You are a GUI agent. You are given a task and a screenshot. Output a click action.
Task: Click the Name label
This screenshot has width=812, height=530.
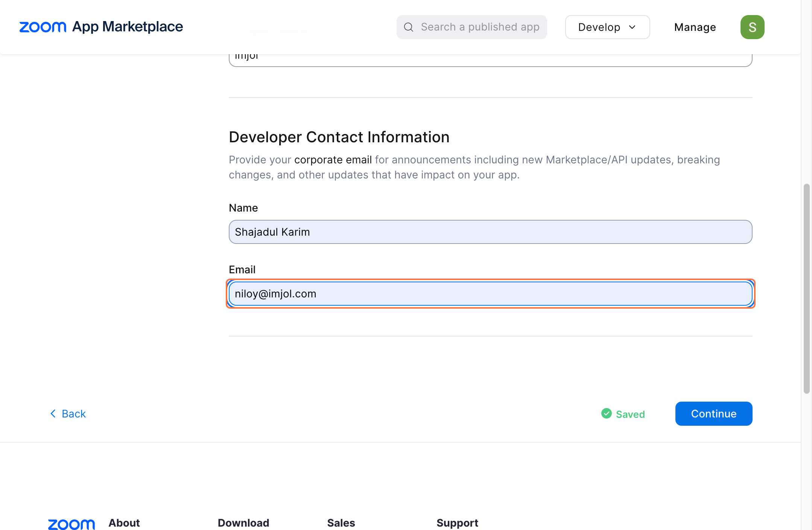(243, 208)
